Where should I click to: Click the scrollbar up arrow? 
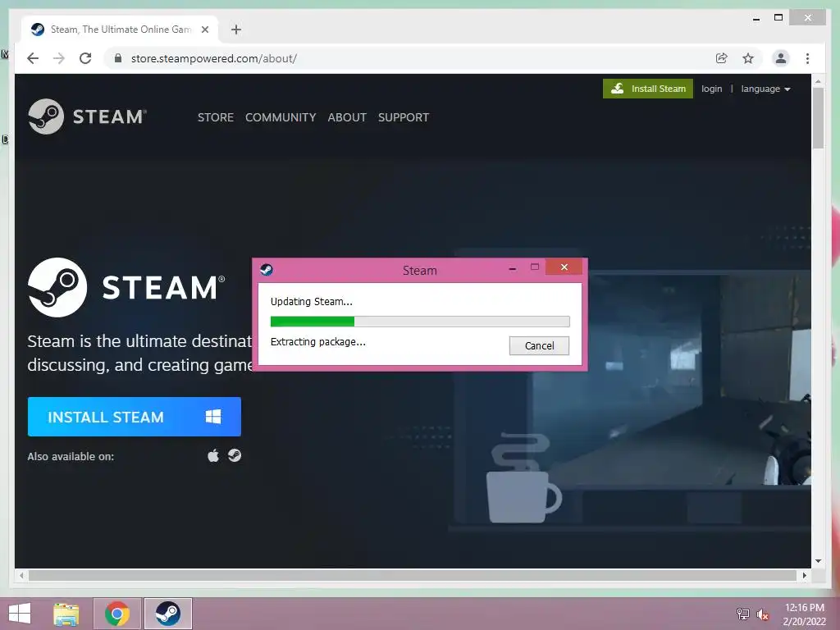[x=818, y=81]
